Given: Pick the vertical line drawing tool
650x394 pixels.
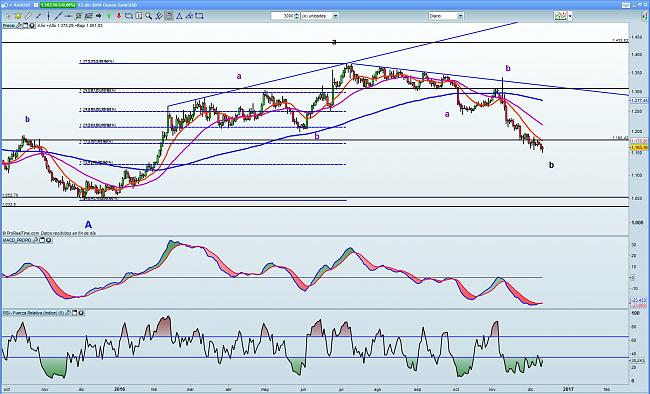Looking at the screenshot, I should pos(49,16).
